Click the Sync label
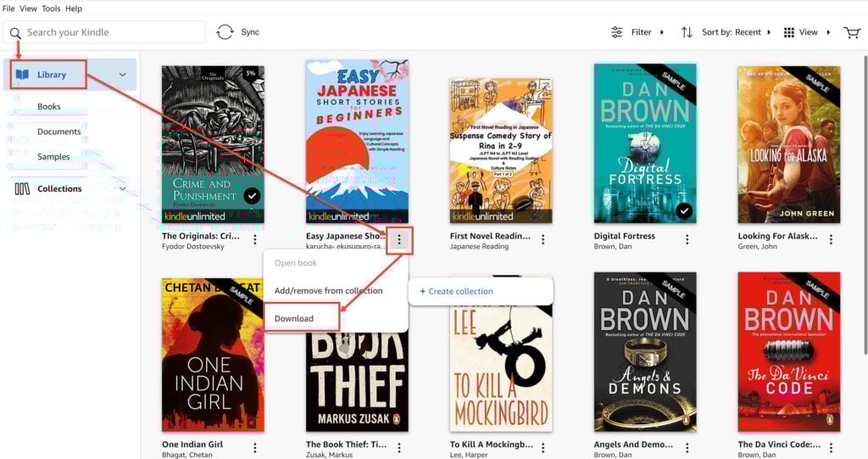This screenshot has height=459, width=868. tap(250, 32)
